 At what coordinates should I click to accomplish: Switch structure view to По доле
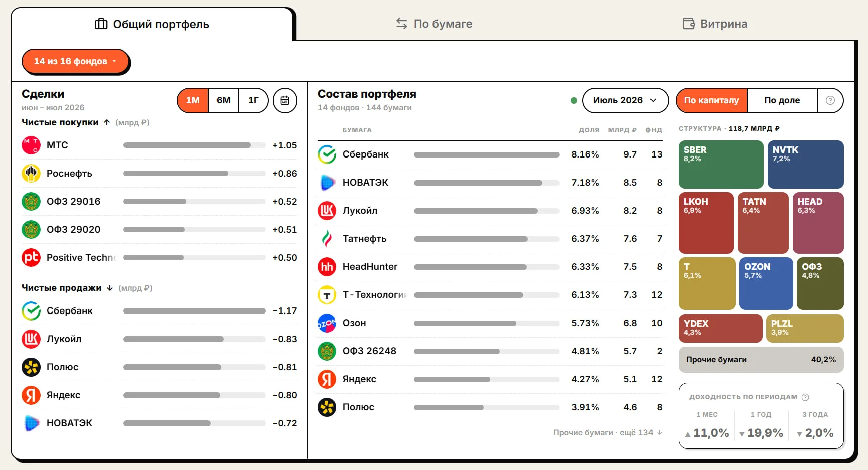pyautogui.click(x=782, y=100)
